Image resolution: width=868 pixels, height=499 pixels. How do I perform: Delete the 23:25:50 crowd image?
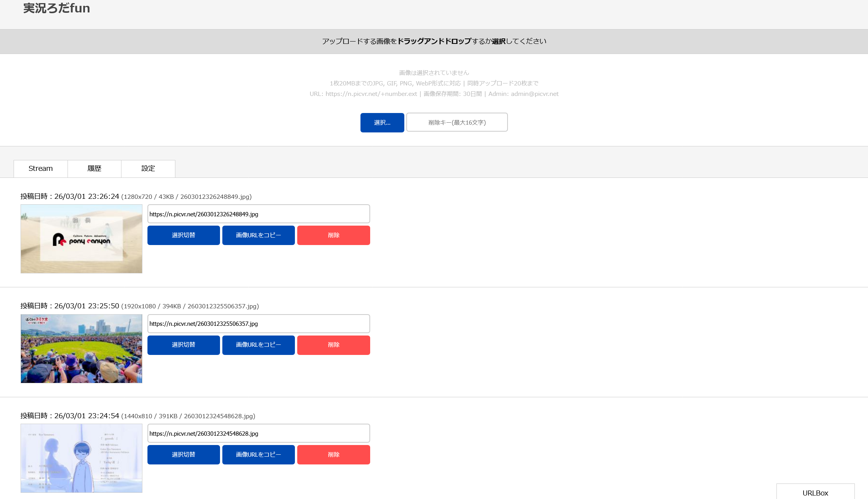click(x=333, y=345)
